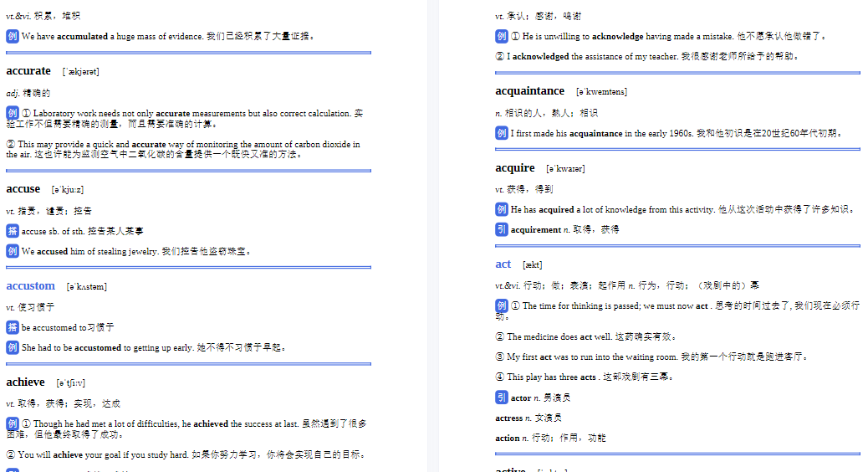Click the example icon under accurate entry
Screen dimensions: 868x472
coord(13,112)
